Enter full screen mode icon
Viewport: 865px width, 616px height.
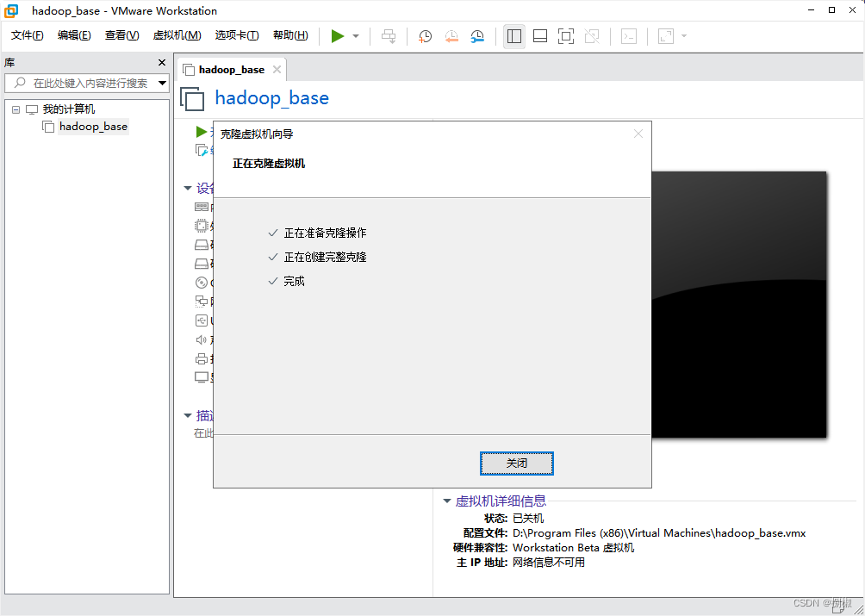[x=565, y=36]
